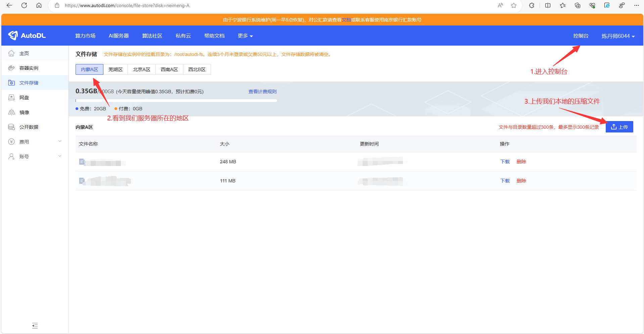
Task: Open the collections icon in the toolbar
Action: tap(578, 5)
